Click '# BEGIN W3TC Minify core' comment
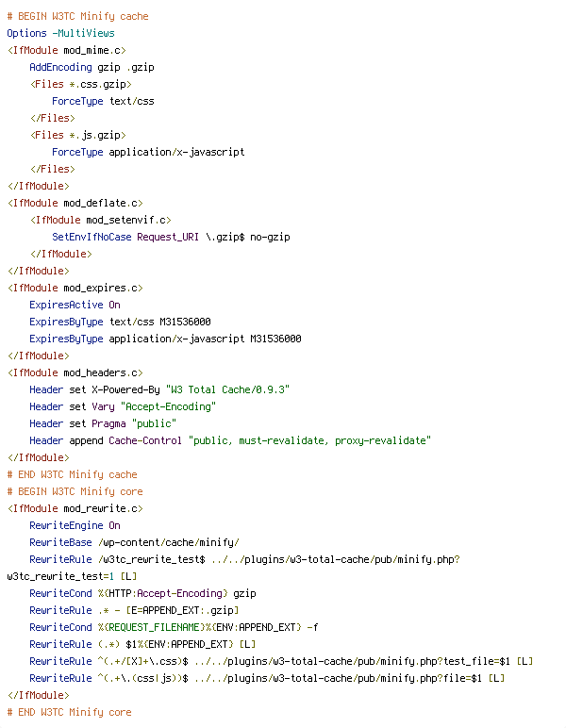This screenshot has width=566, height=728. click(x=75, y=491)
